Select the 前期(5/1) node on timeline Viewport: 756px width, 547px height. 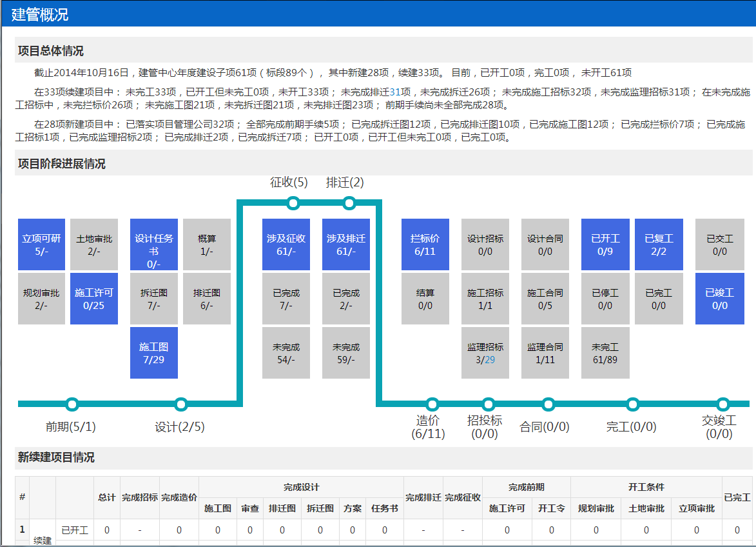pyautogui.click(x=72, y=404)
